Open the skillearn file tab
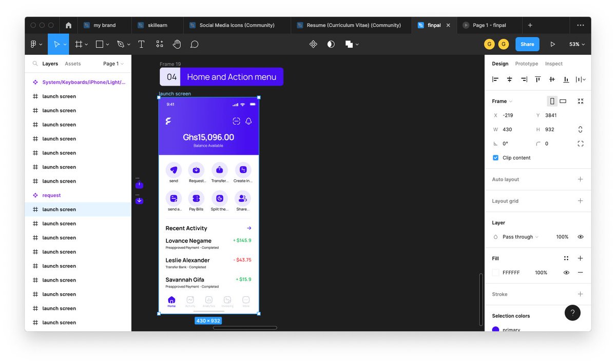 click(x=157, y=25)
